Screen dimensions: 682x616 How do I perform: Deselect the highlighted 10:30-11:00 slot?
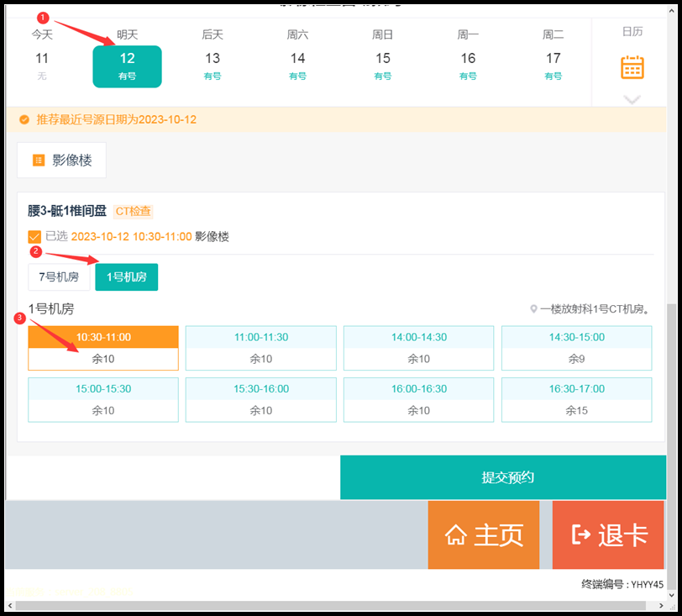(102, 346)
